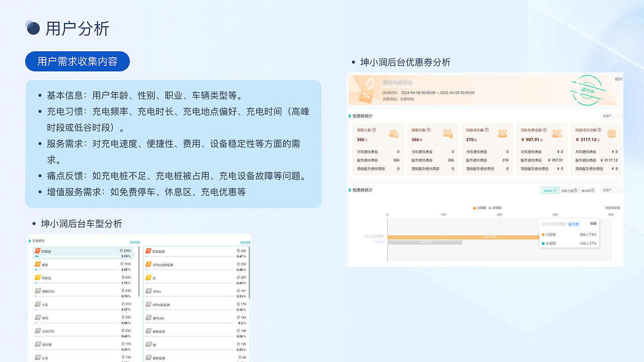Open the help question mark beside 领取总数

click(x=428, y=130)
